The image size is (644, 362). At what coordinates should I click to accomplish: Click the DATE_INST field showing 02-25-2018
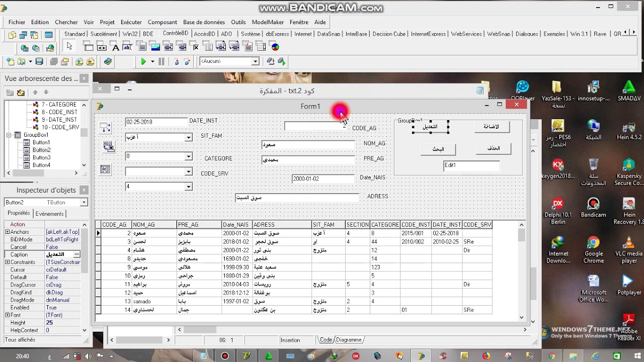pyautogui.click(x=156, y=122)
